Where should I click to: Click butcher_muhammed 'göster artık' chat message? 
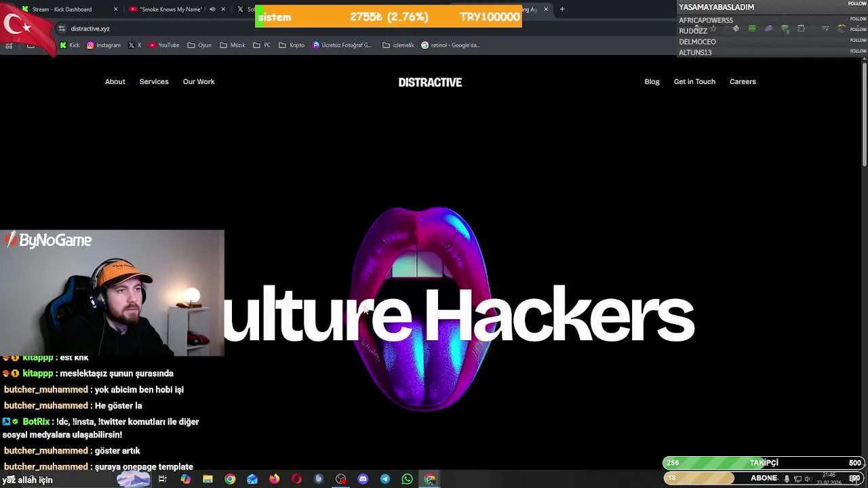(x=72, y=451)
